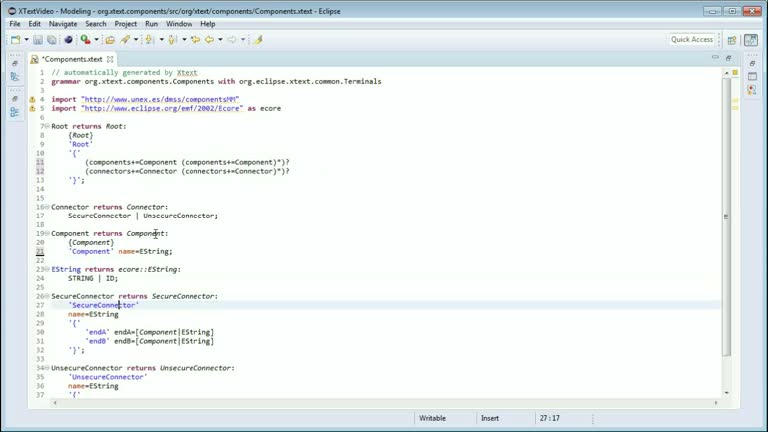Save the Components.xtext file
The width and height of the screenshot is (768, 432).
click(38, 40)
